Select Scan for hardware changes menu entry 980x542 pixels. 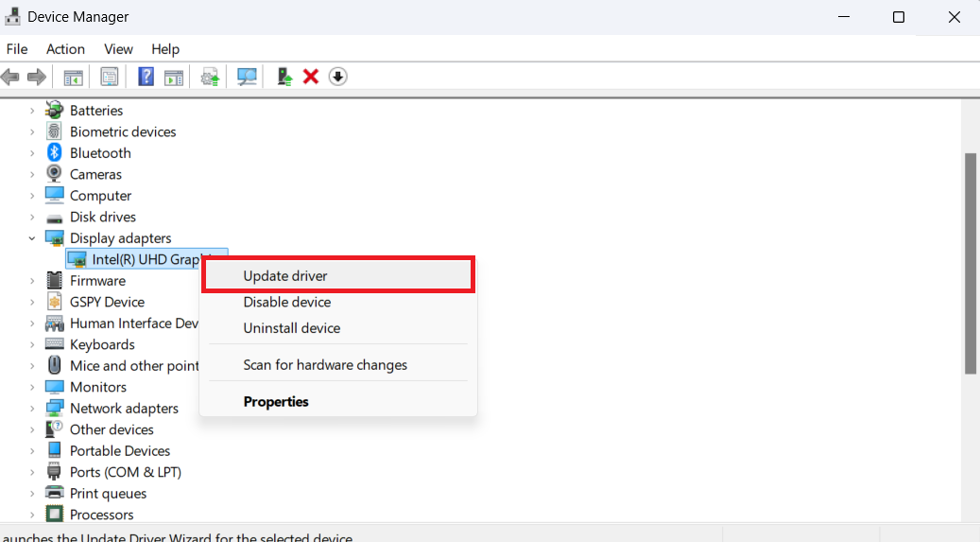click(x=338, y=365)
